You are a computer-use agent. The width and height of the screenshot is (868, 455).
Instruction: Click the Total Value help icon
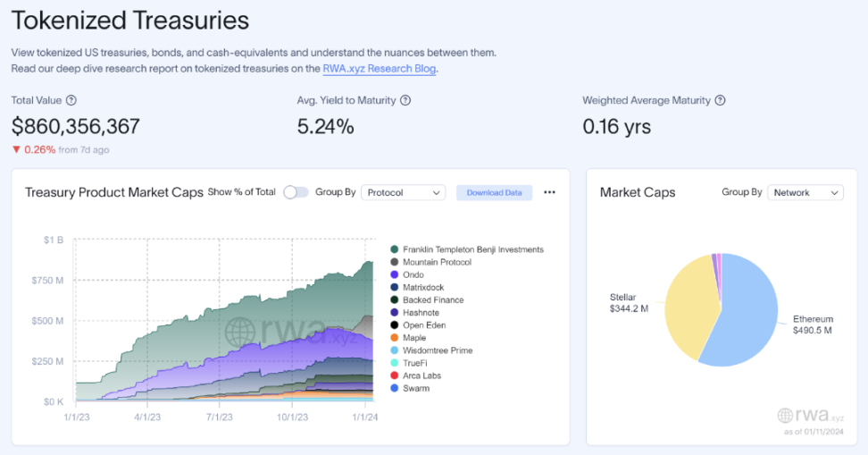71,101
